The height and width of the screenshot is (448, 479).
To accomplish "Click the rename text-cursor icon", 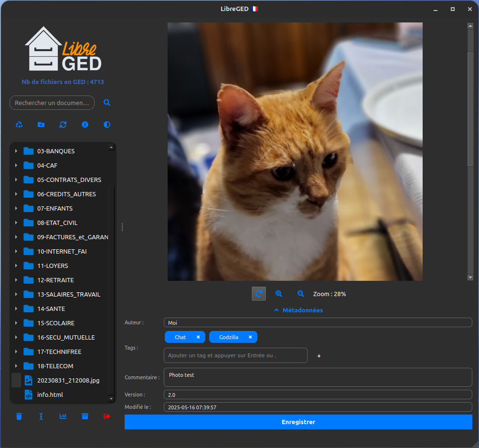I will [x=41, y=416].
